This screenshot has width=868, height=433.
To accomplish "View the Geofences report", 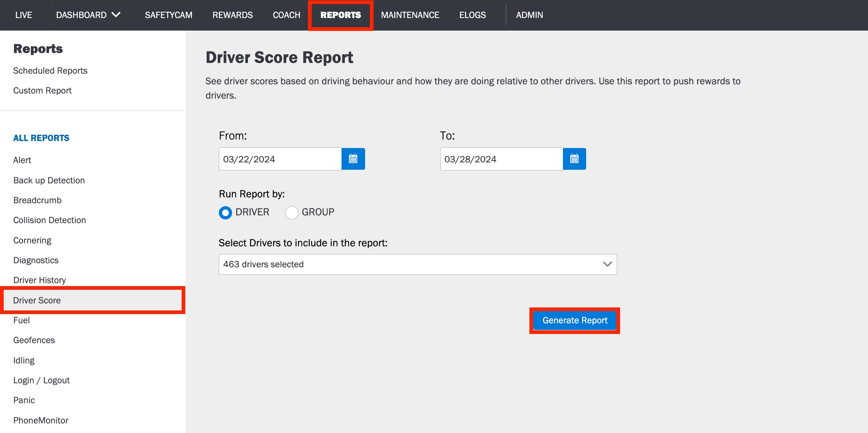I will (x=34, y=340).
